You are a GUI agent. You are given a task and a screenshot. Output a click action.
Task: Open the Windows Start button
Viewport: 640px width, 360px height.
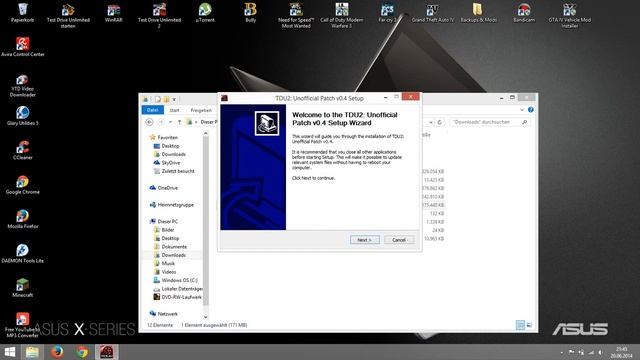coord(9,352)
